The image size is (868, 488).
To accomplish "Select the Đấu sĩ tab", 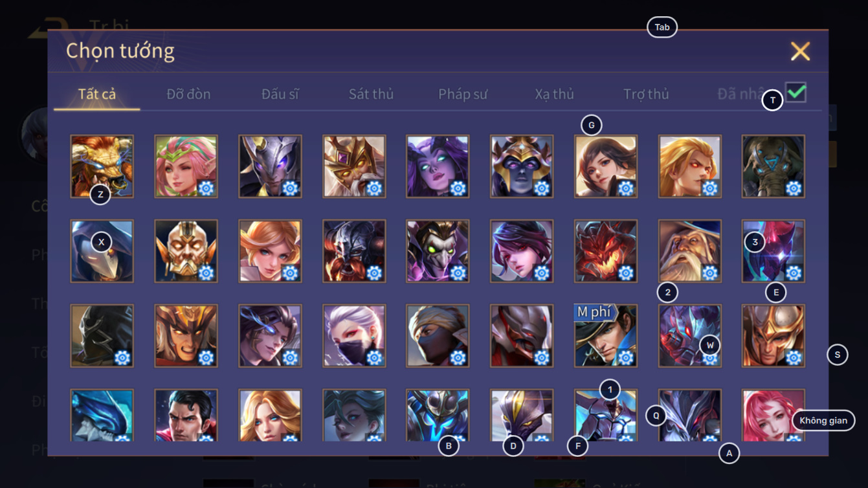I will coord(280,94).
